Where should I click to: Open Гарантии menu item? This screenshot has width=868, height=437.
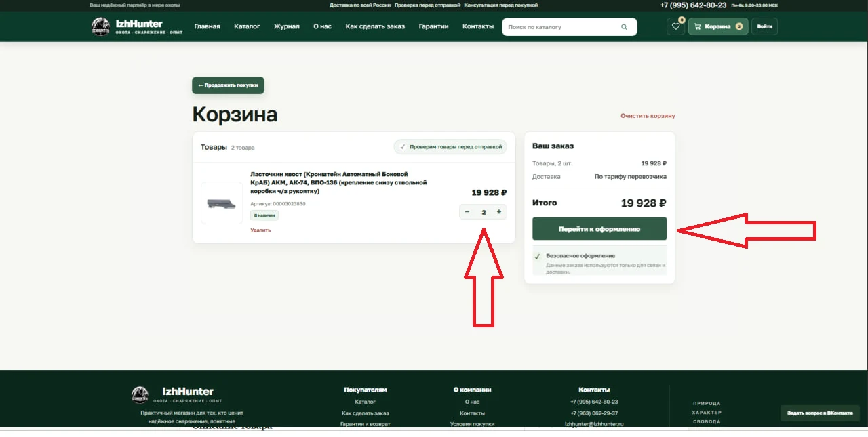433,26
